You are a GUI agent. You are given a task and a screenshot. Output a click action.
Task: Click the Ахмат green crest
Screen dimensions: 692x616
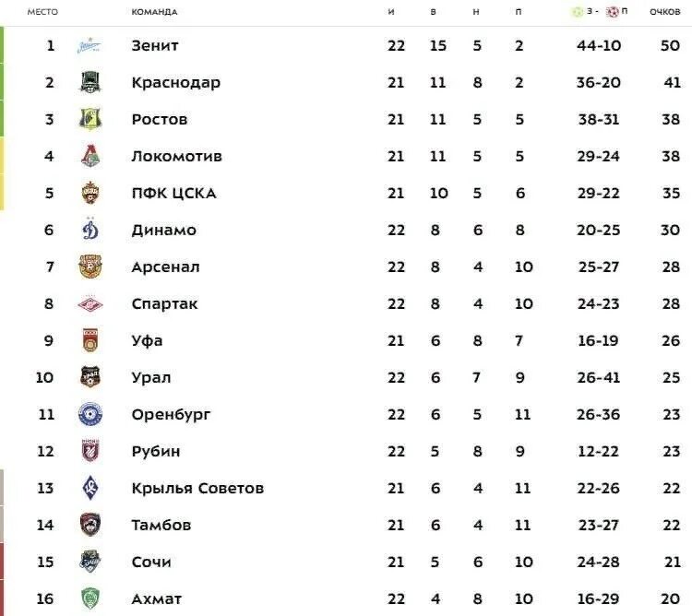(90, 598)
